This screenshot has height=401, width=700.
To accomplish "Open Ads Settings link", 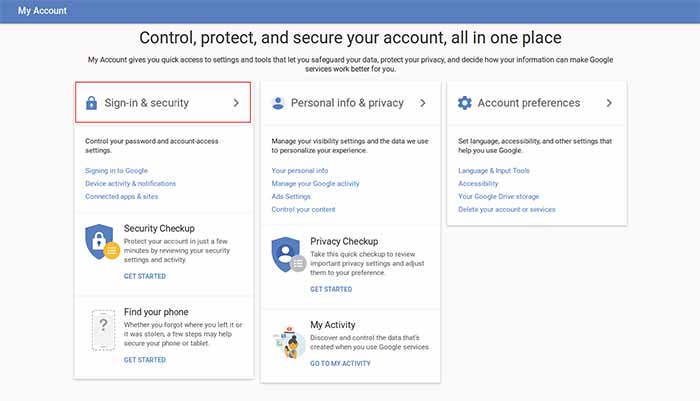I will (x=291, y=196).
